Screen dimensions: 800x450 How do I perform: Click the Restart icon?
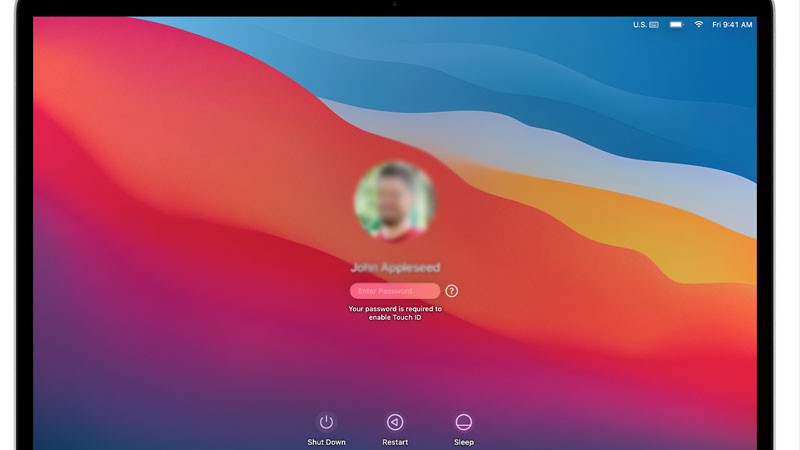click(x=395, y=422)
